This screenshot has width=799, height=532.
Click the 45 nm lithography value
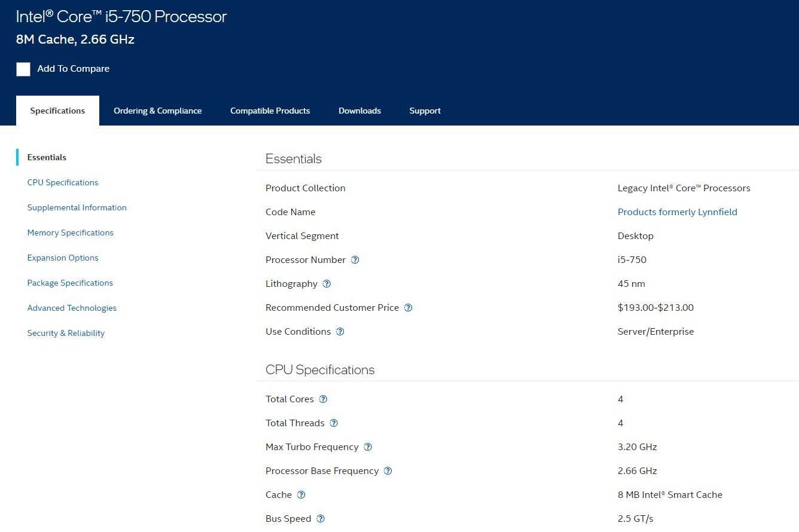coord(631,284)
